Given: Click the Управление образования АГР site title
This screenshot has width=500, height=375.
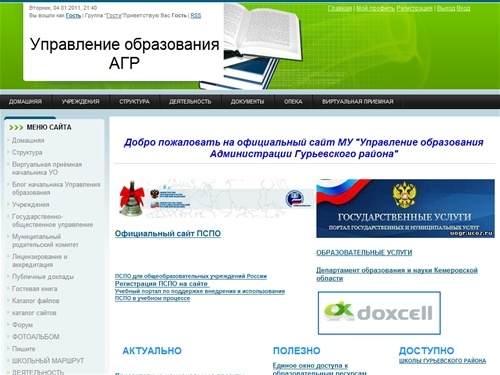Looking at the screenshot, I should [124, 53].
